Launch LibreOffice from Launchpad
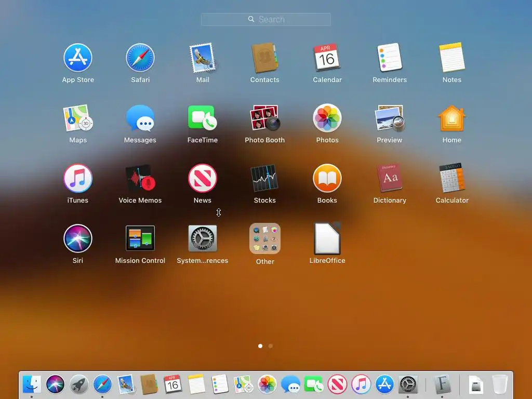The image size is (532, 399). pos(327,238)
